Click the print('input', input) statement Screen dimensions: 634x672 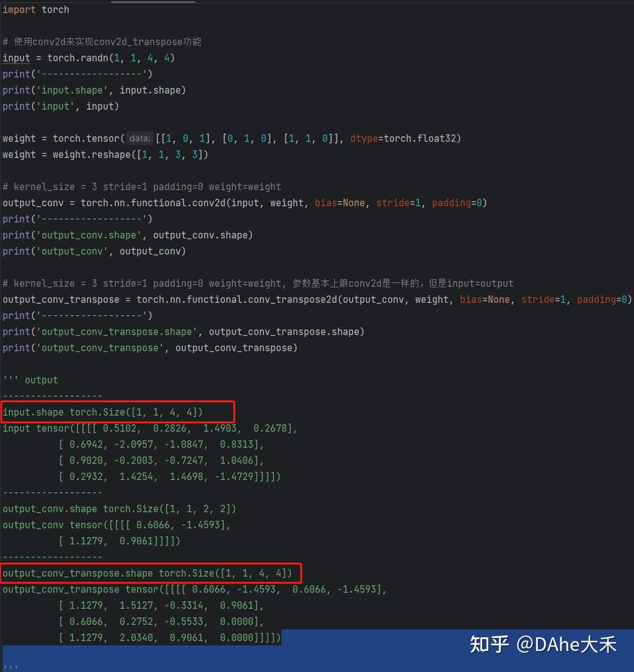pyautogui.click(x=59, y=106)
